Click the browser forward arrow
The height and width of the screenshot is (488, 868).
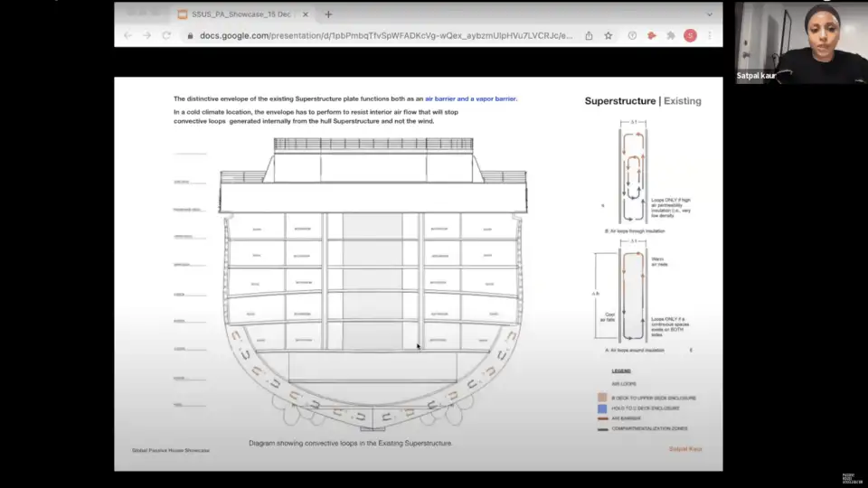146,35
